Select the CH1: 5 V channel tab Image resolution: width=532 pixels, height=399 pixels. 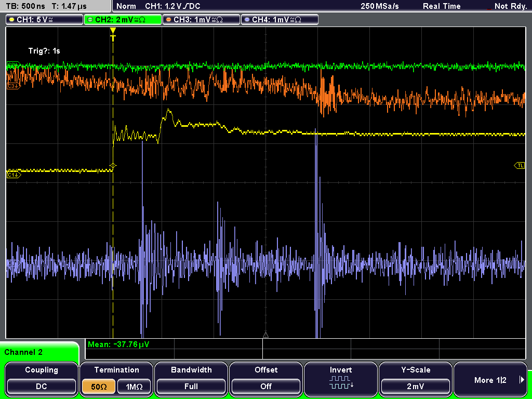click(45, 20)
